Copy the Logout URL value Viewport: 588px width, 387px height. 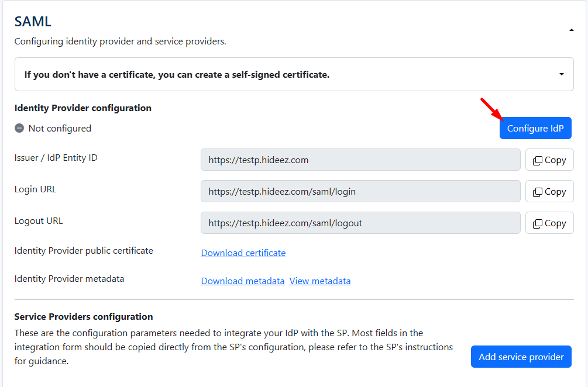pyautogui.click(x=549, y=223)
